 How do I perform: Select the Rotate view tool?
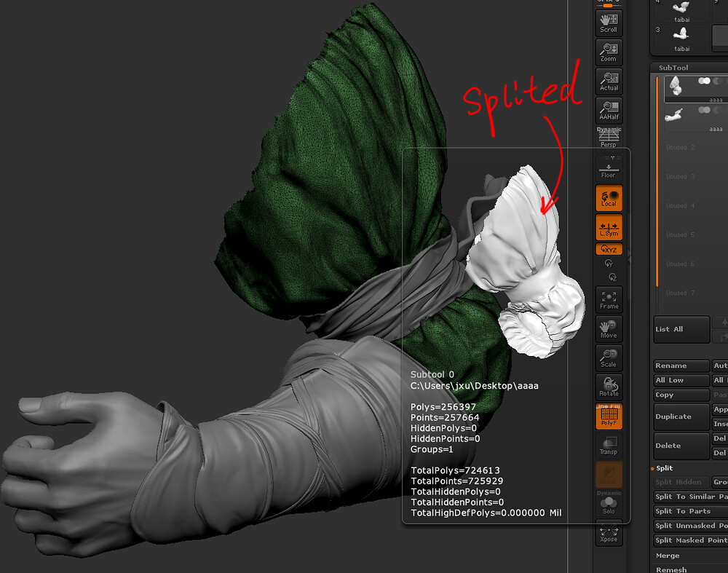coord(609,387)
